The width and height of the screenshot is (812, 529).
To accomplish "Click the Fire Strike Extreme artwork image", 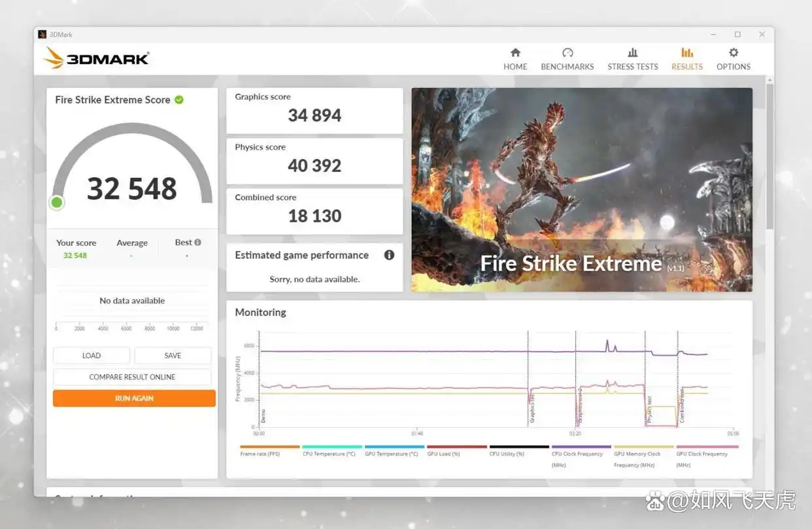I will 581,190.
